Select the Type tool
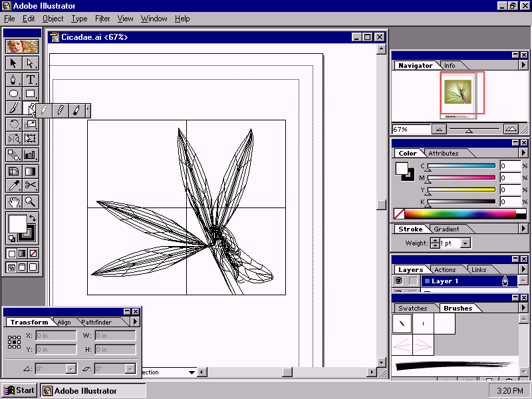This screenshot has height=399, width=532. (31, 79)
